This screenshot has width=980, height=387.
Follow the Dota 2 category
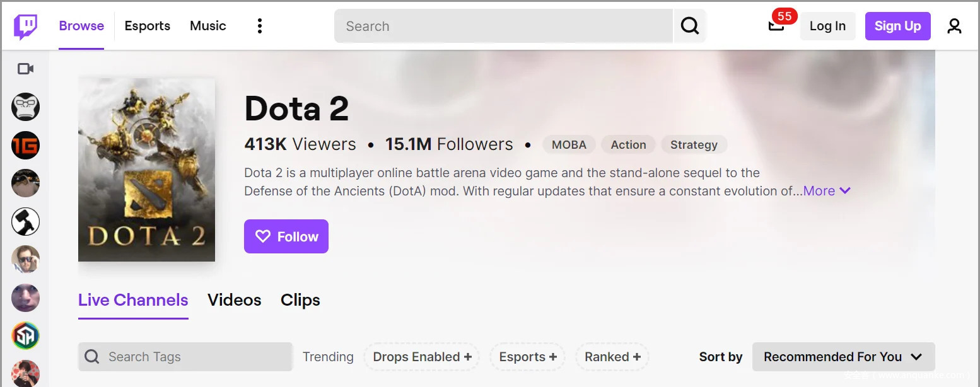pos(286,236)
